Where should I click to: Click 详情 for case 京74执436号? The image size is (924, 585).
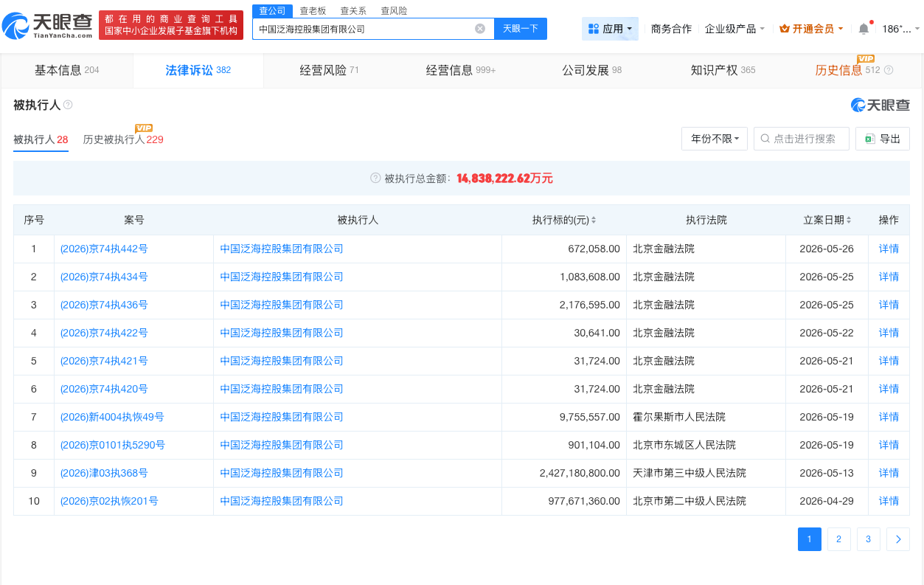coord(889,305)
